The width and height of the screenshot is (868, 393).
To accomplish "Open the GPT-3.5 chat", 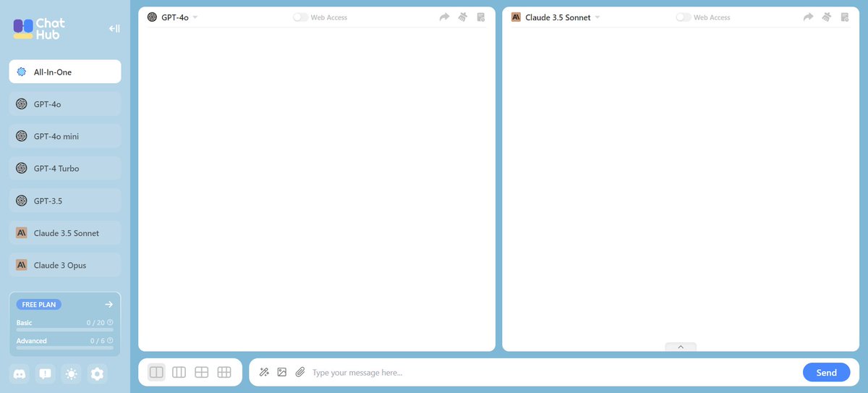I will pyautogui.click(x=65, y=200).
